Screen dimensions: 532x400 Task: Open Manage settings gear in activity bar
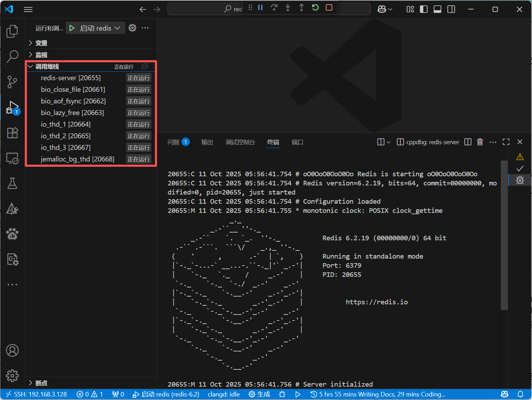coord(12,376)
